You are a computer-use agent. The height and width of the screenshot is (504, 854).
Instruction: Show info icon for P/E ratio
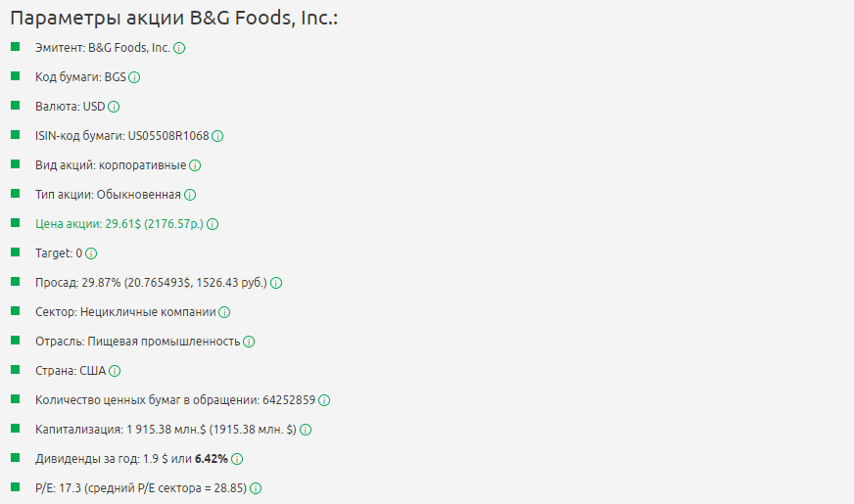pos(257,488)
